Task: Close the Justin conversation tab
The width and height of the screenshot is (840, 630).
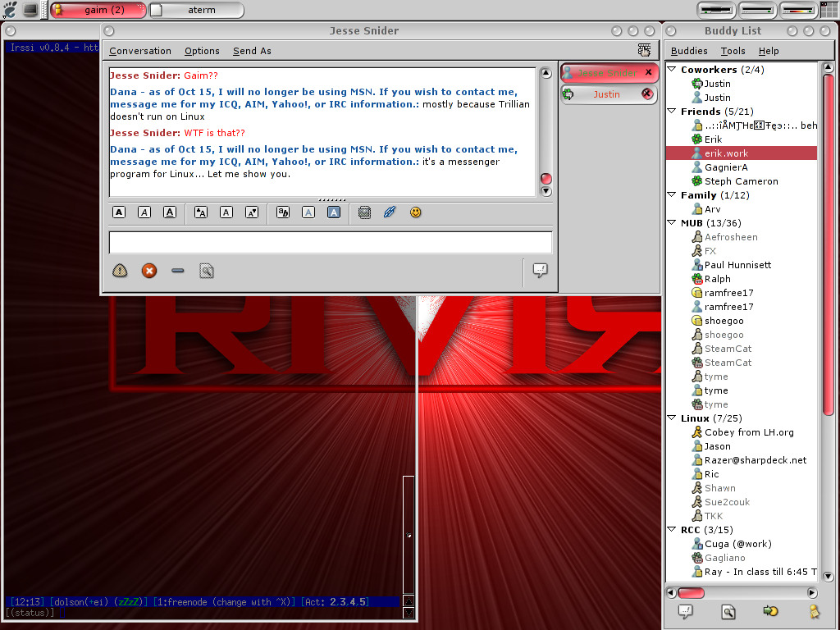Action: click(647, 94)
